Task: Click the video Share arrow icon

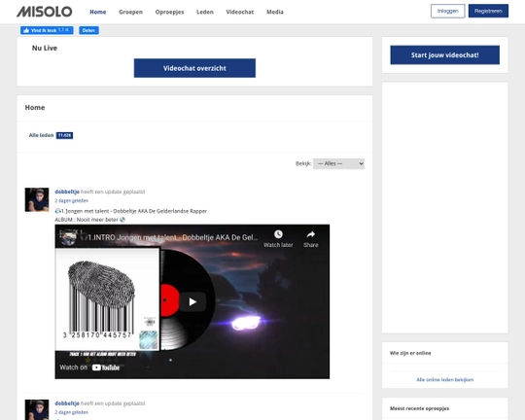Action: [x=311, y=234]
